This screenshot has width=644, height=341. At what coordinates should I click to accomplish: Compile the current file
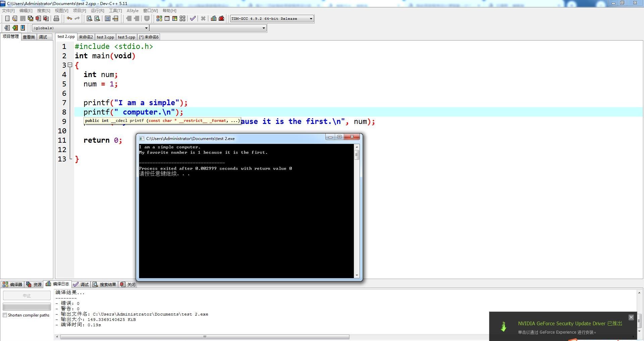159,18
